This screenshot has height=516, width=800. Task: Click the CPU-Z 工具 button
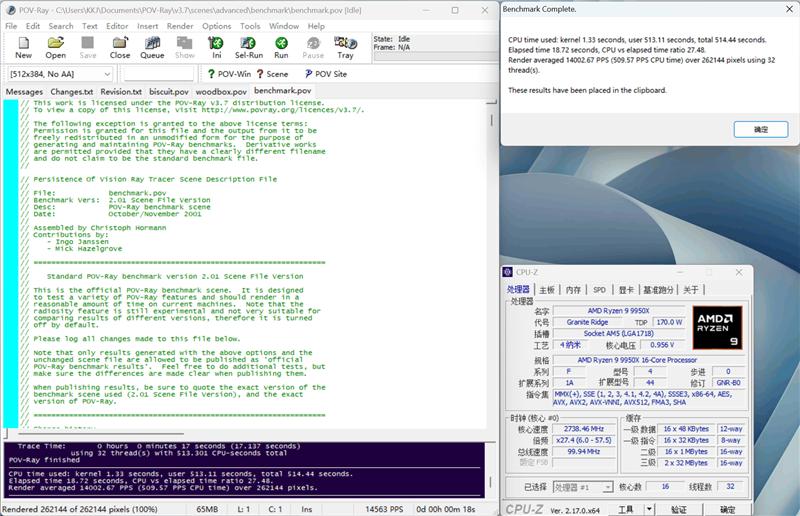point(626,509)
